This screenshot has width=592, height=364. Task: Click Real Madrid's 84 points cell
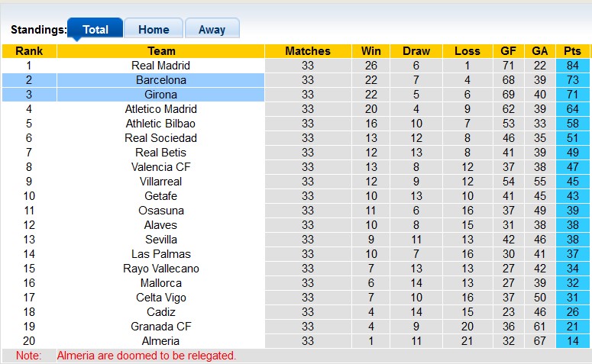tap(572, 66)
